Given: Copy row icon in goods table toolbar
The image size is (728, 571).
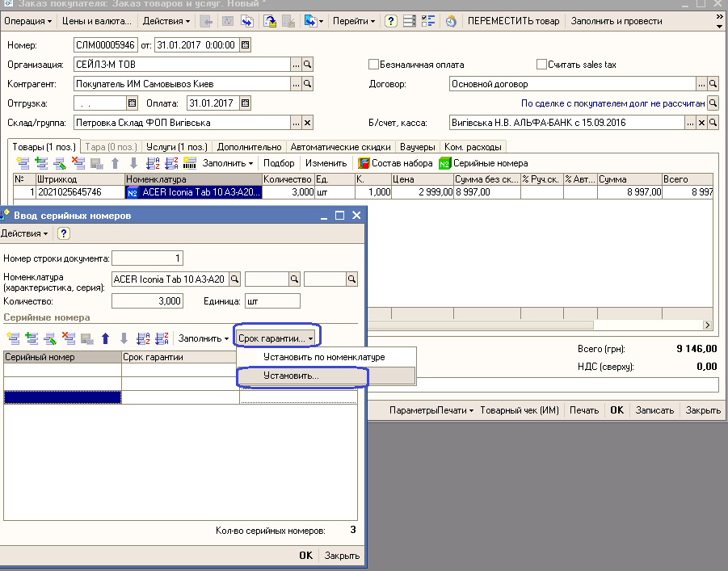Looking at the screenshot, I should [41, 163].
